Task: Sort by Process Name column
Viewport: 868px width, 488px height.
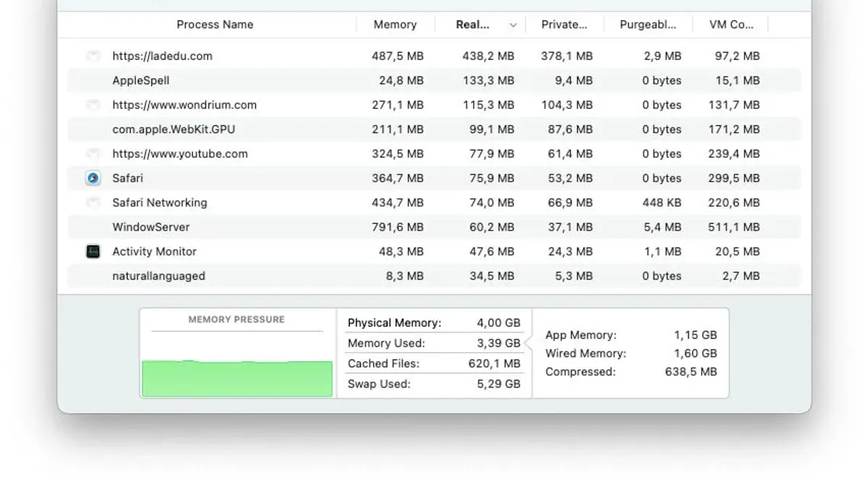Action: pyautogui.click(x=215, y=25)
